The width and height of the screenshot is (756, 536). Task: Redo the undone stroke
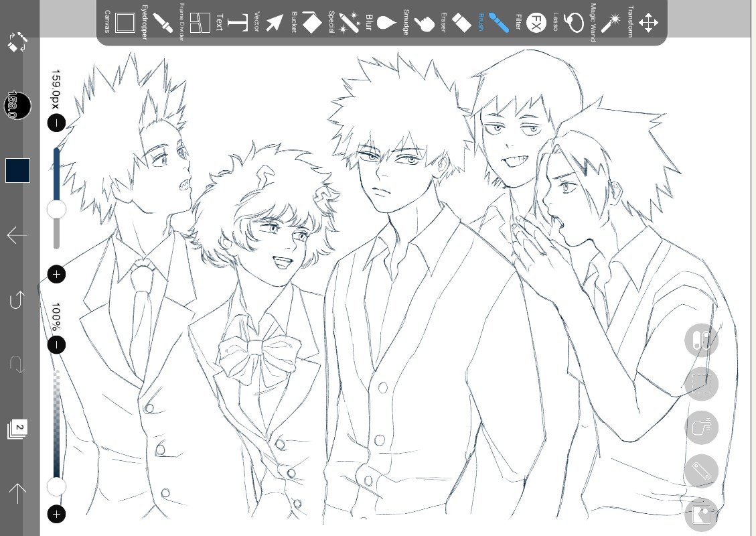pyautogui.click(x=17, y=364)
